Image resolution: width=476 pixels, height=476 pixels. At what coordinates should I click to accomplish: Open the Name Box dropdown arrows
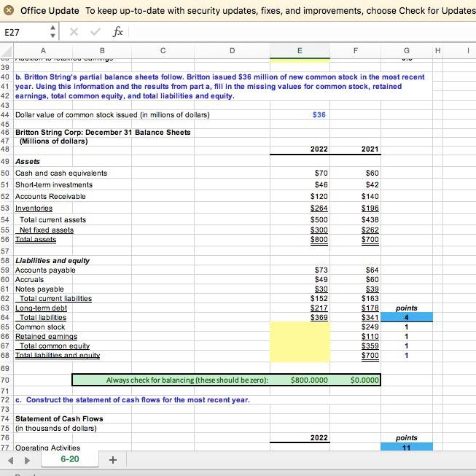coord(52,33)
